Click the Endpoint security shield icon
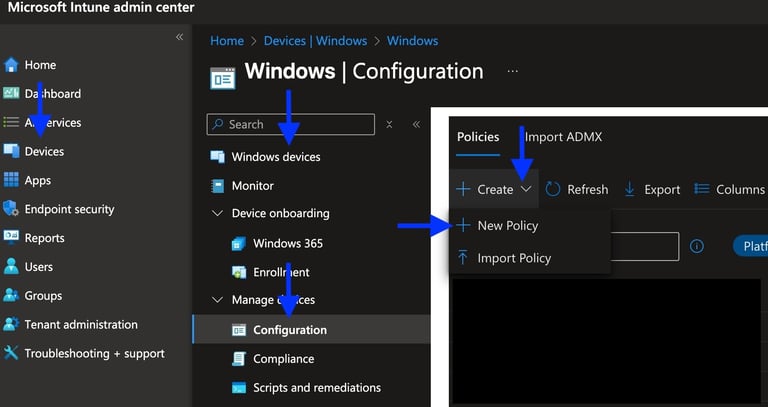The image size is (768, 407). click(x=11, y=209)
